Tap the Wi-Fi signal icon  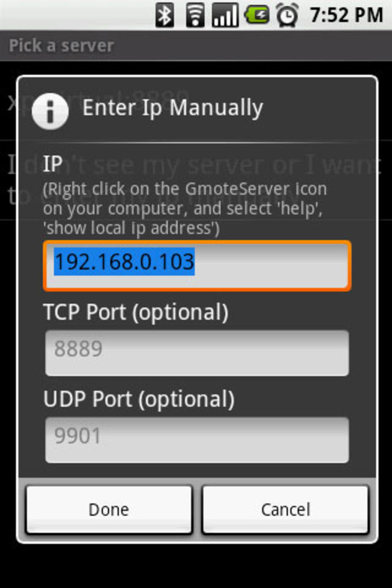195,15
